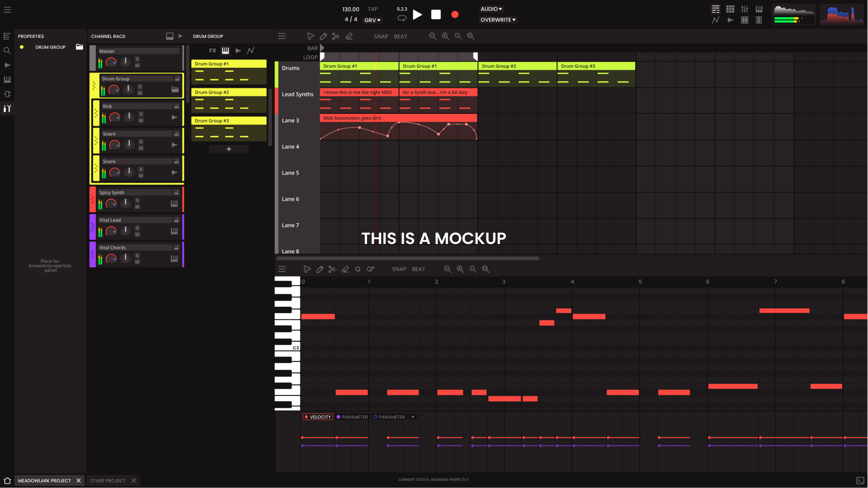Viewport: 868px width, 488px height.
Task: Switch to OTHER PROJECT tab
Action: click(x=107, y=480)
